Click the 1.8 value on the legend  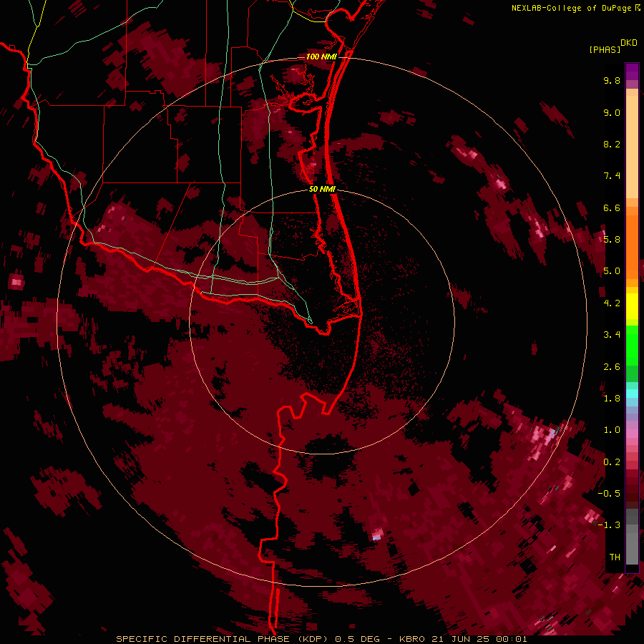(612, 399)
